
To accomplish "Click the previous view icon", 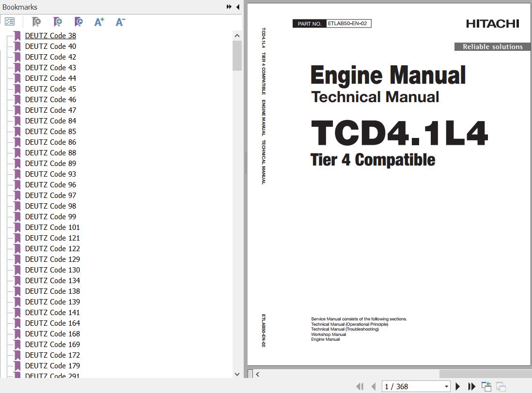I will coord(486,387).
